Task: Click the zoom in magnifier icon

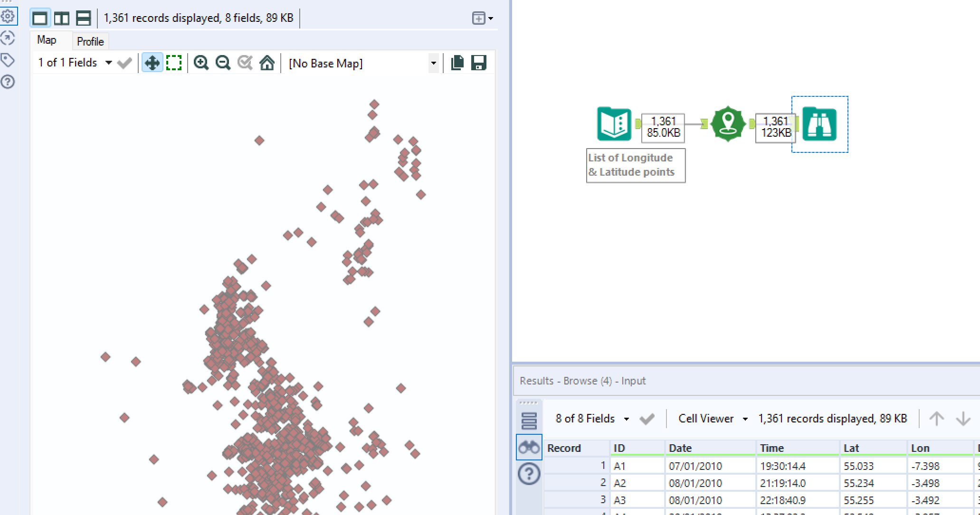Action: pyautogui.click(x=201, y=63)
